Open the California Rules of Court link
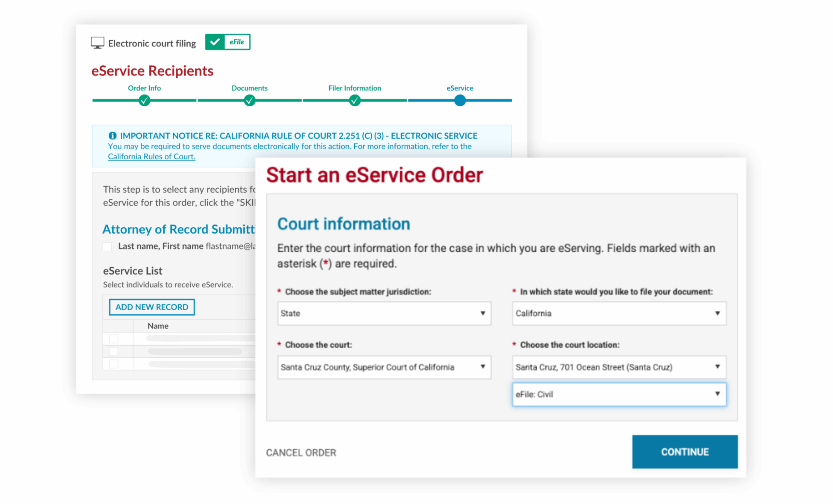This screenshot has width=833, height=504. (x=151, y=156)
